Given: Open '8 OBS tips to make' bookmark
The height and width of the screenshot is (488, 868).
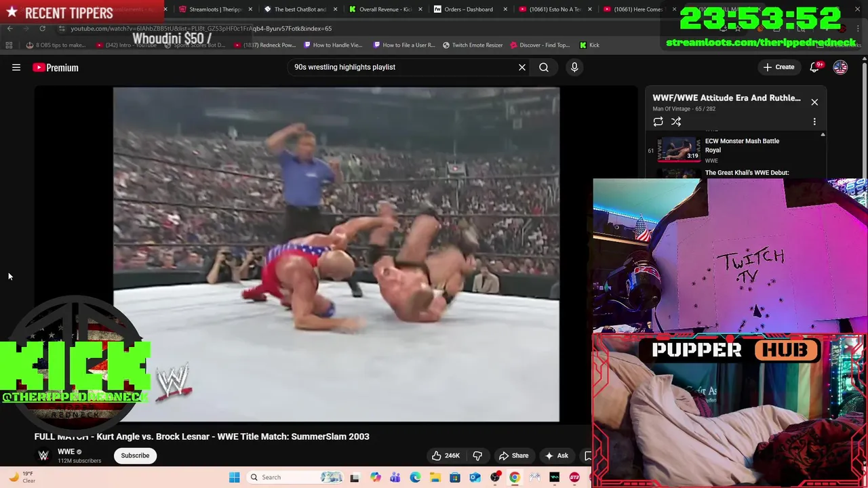Looking at the screenshot, I should [x=56, y=45].
